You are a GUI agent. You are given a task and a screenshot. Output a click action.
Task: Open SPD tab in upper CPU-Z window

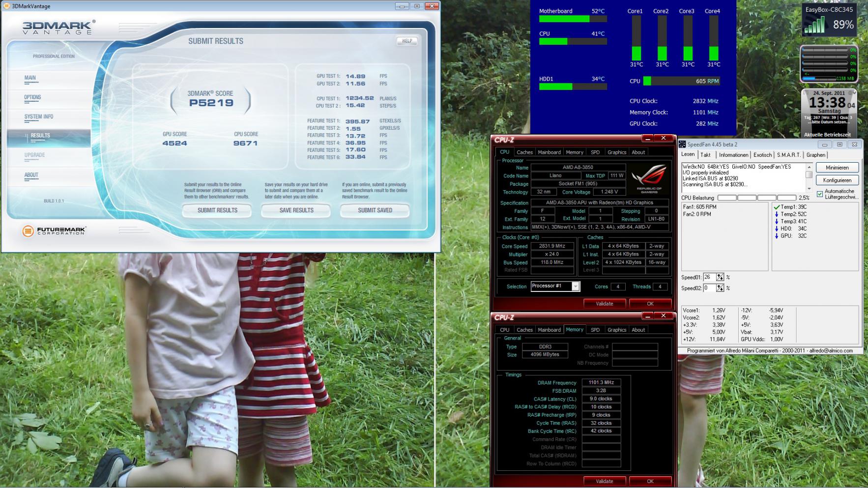pos(595,152)
